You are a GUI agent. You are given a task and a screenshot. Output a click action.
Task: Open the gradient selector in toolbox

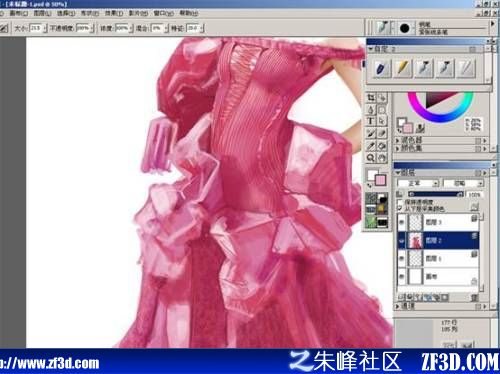[371, 210]
